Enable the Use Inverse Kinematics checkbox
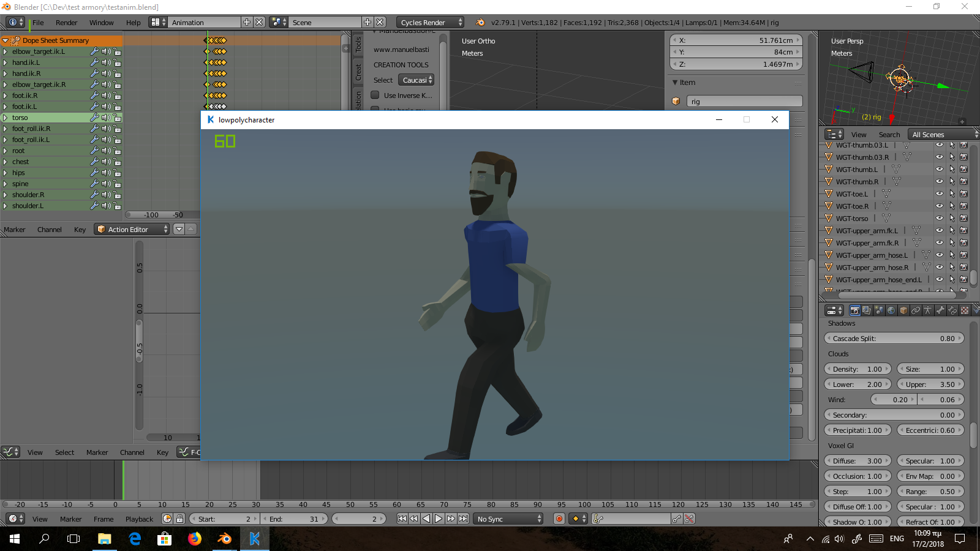Viewport: 980px width, 551px height. point(375,95)
